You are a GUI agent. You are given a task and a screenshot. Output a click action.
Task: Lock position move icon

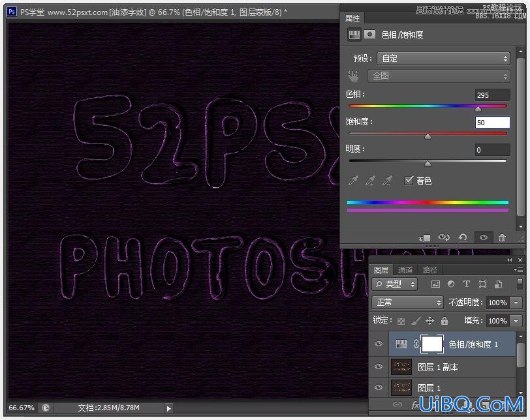pyautogui.click(x=429, y=320)
